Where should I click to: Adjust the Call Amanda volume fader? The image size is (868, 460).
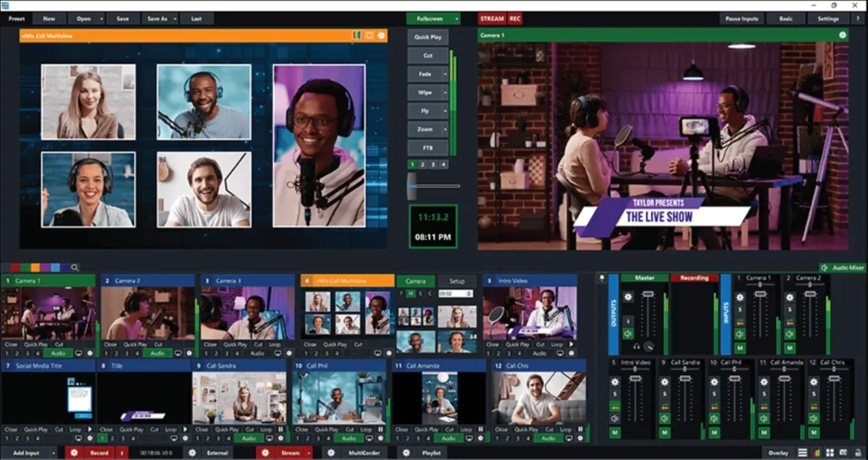pyautogui.click(x=784, y=379)
